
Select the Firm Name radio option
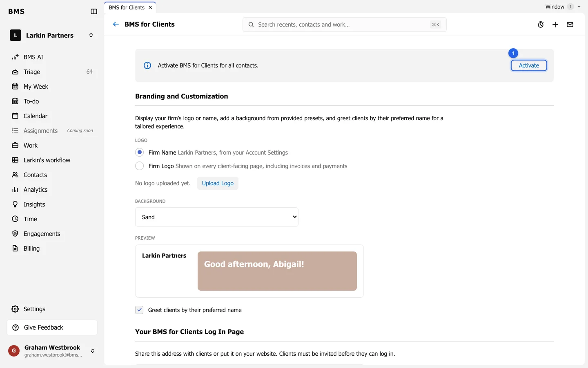[140, 153]
